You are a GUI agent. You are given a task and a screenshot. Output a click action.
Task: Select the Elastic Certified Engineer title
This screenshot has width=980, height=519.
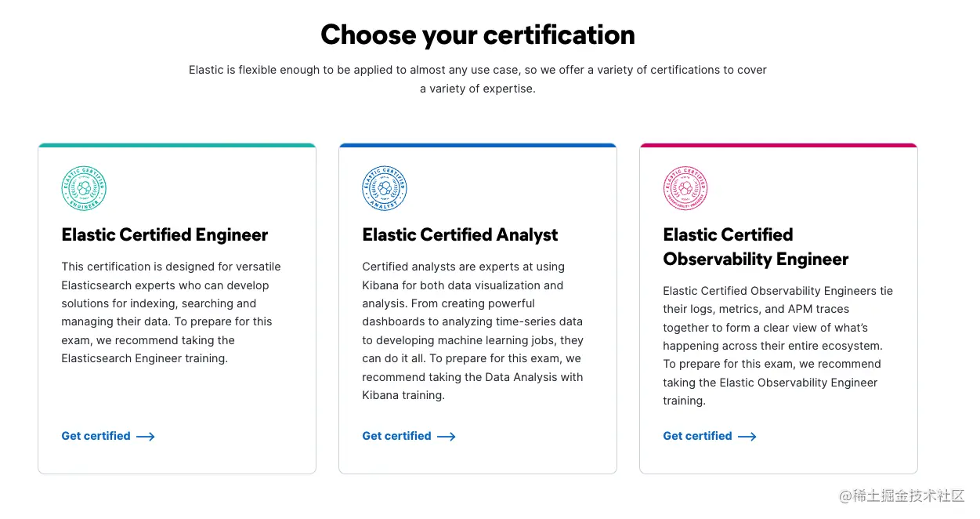click(x=165, y=235)
